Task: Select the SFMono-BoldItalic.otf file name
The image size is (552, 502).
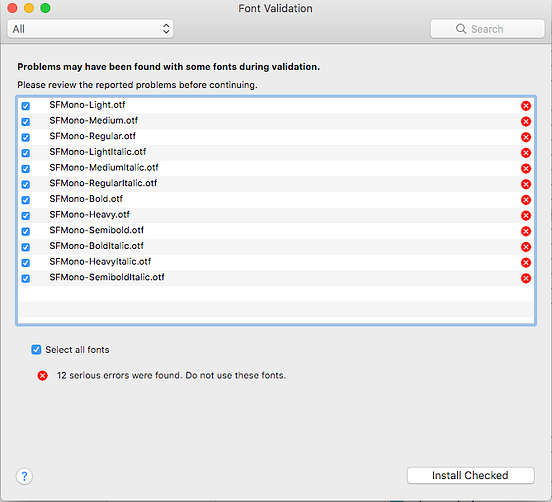Action: click(96, 246)
